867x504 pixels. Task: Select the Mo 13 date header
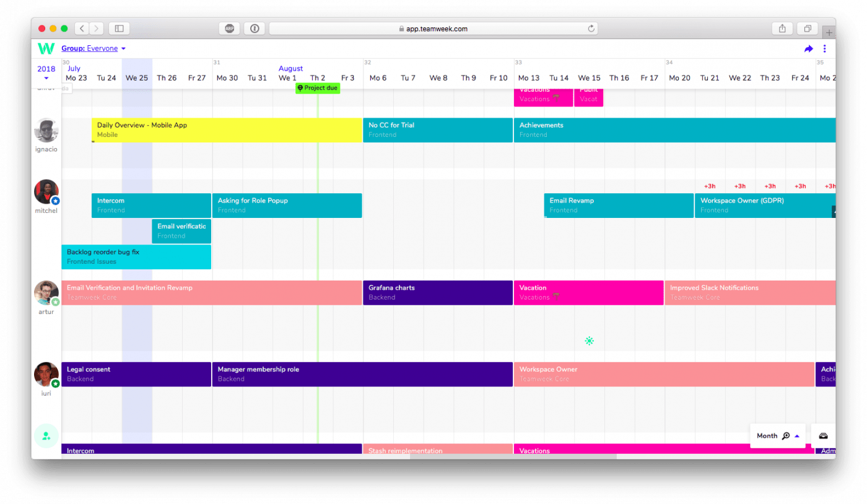tap(529, 78)
